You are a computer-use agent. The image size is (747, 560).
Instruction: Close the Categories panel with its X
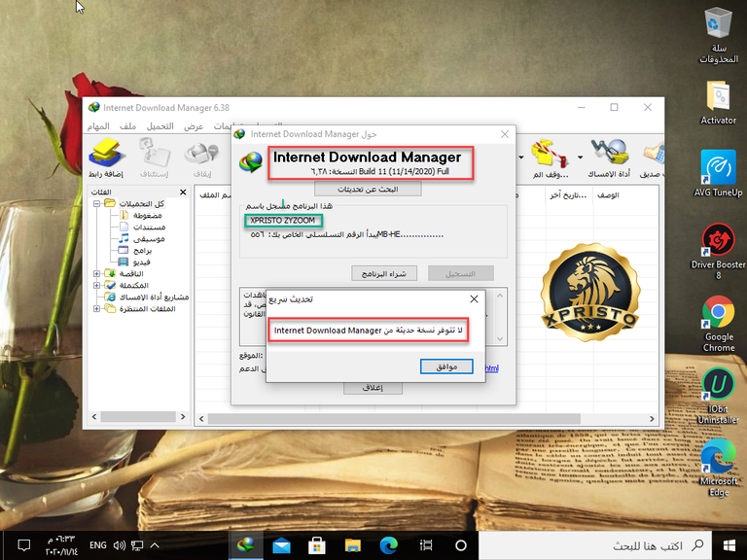coord(183,192)
